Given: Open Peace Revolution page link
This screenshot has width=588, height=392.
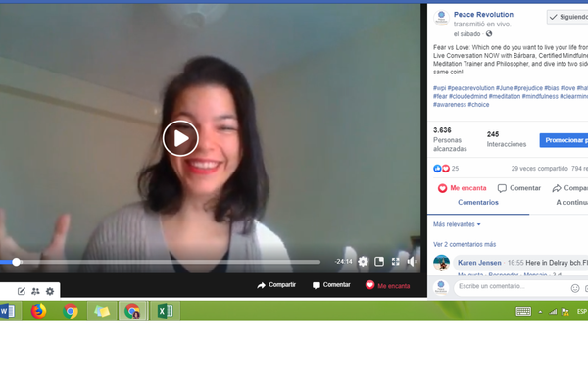Looking at the screenshot, I should click(483, 15).
